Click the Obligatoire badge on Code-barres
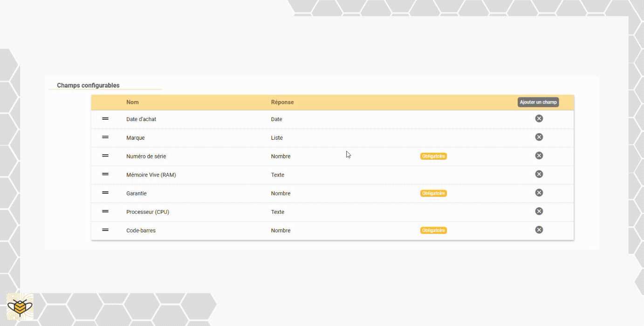The image size is (644, 326). 433,231
